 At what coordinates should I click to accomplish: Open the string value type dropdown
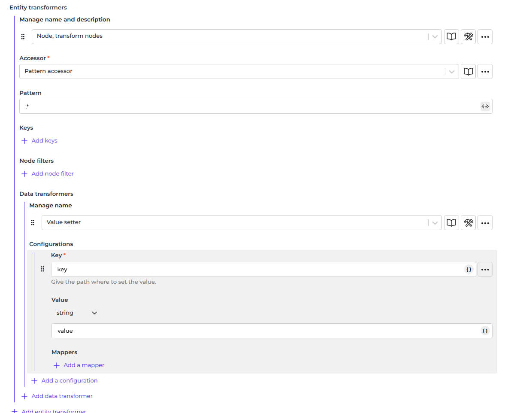pos(76,313)
